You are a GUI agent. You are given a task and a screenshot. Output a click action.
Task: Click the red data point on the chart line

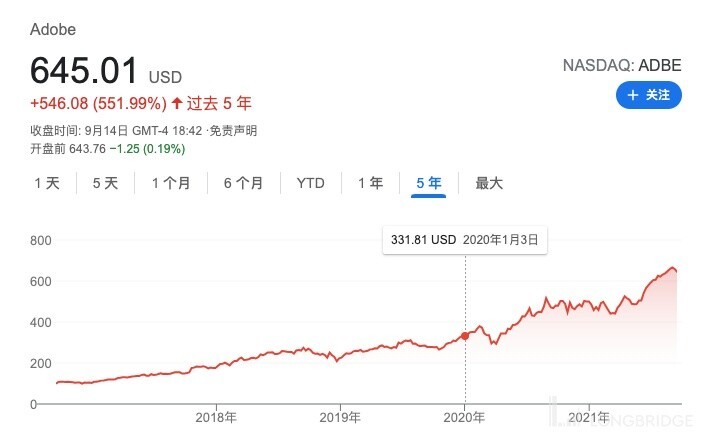(465, 336)
